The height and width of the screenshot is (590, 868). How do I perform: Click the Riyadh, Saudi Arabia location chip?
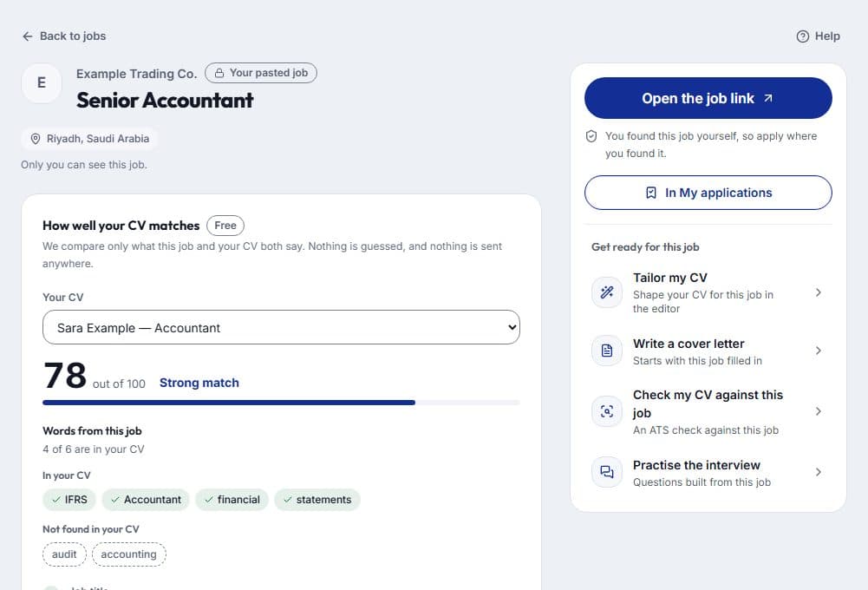(89, 139)
